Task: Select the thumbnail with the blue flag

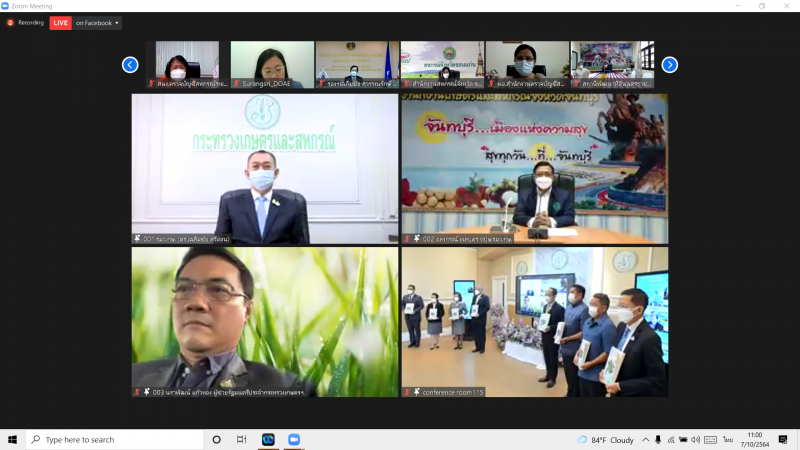Action: tap(357, 64)
